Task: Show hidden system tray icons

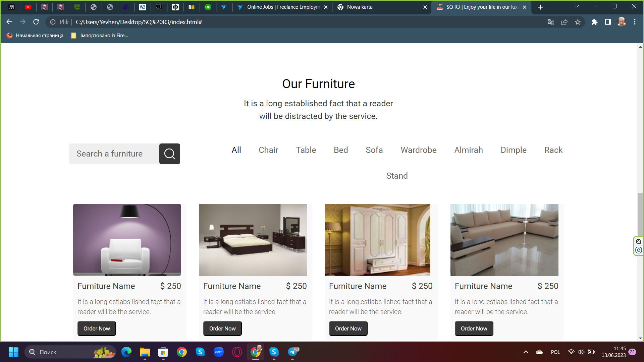Action: [x=526, y=352]
